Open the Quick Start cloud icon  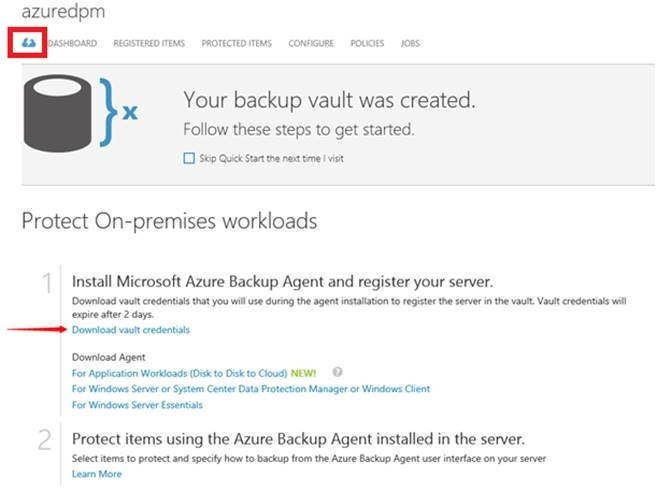pos(27,44)
